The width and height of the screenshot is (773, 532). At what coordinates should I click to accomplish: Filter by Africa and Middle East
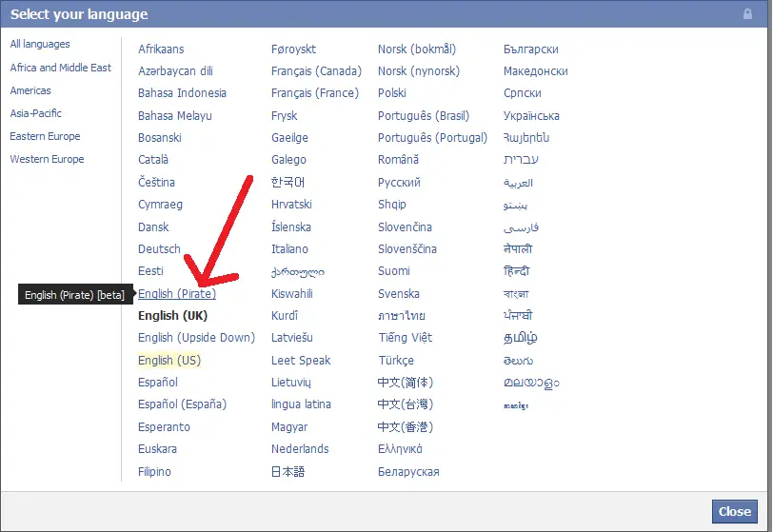61,67
